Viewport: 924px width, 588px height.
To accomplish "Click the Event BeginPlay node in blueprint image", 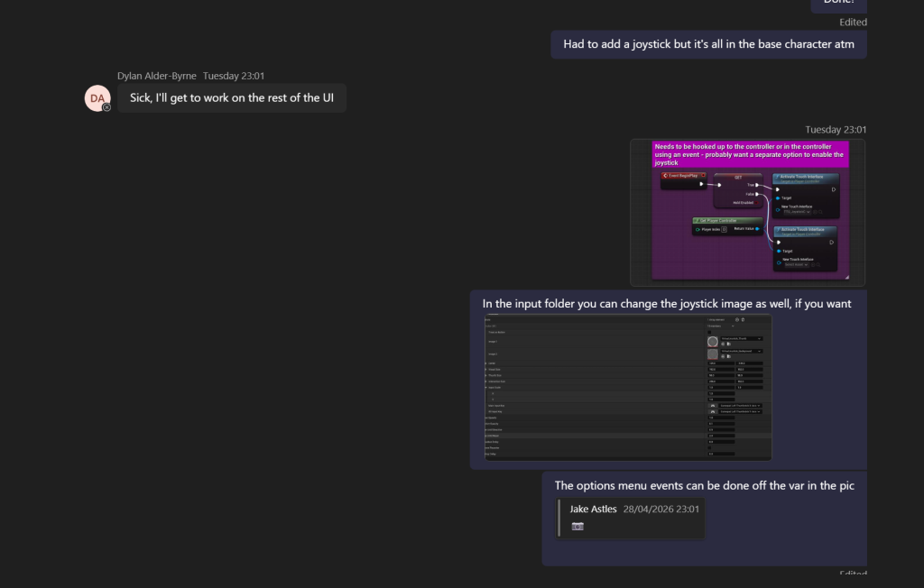I will pyautogui.click(x=684, y=181).
